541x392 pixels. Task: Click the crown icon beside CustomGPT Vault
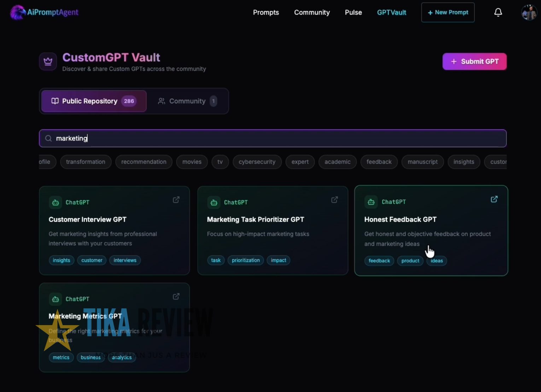[x=48, y=62]
